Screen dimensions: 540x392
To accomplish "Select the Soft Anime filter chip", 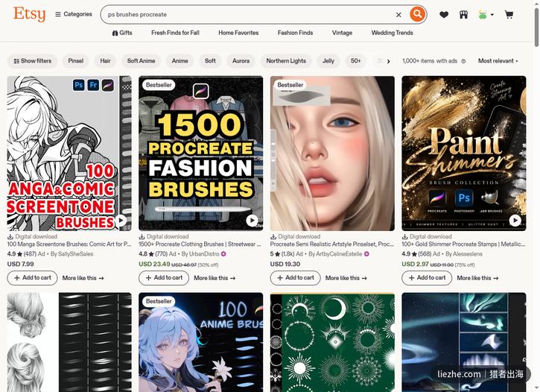I will click(x=141, y=61).
